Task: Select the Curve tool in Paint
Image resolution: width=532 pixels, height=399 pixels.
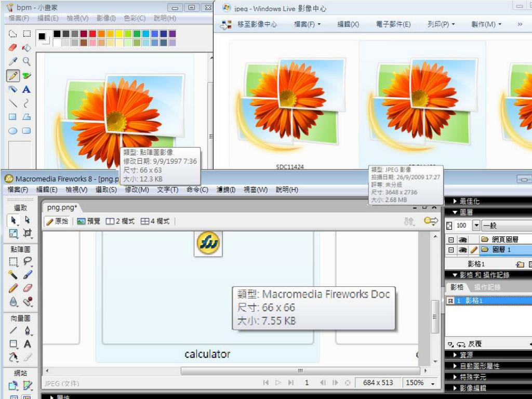Action: point(26,103)
